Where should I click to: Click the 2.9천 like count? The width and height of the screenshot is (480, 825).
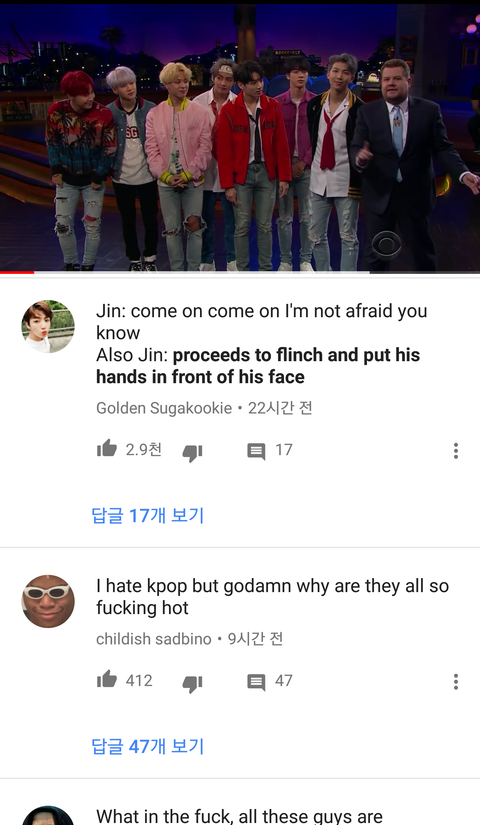click(144, 449)
